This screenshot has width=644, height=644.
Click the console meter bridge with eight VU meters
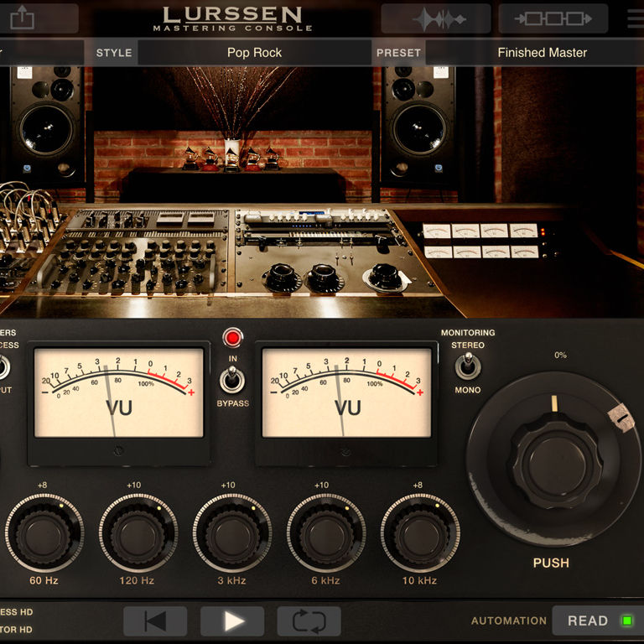pyautogui.click(x=480, y=241)
